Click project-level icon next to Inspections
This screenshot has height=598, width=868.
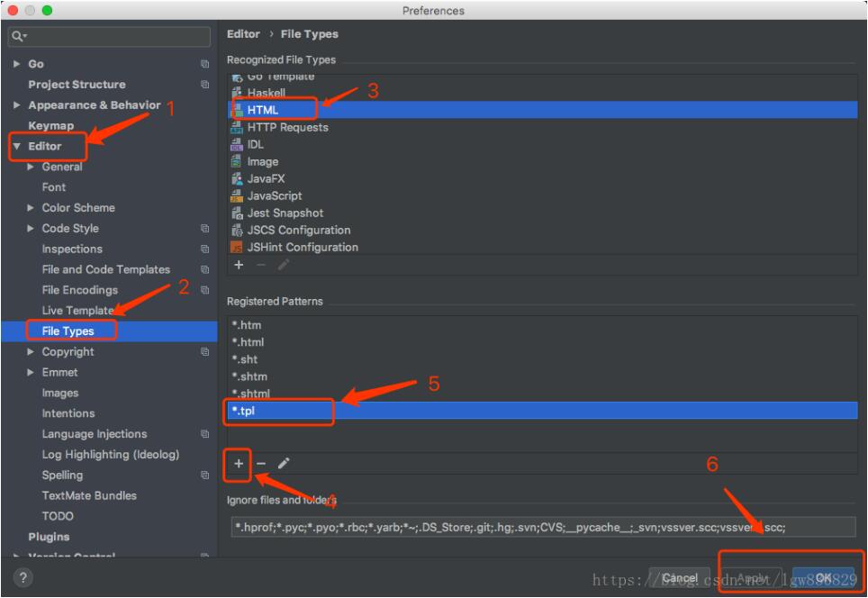tap(204, 249)
